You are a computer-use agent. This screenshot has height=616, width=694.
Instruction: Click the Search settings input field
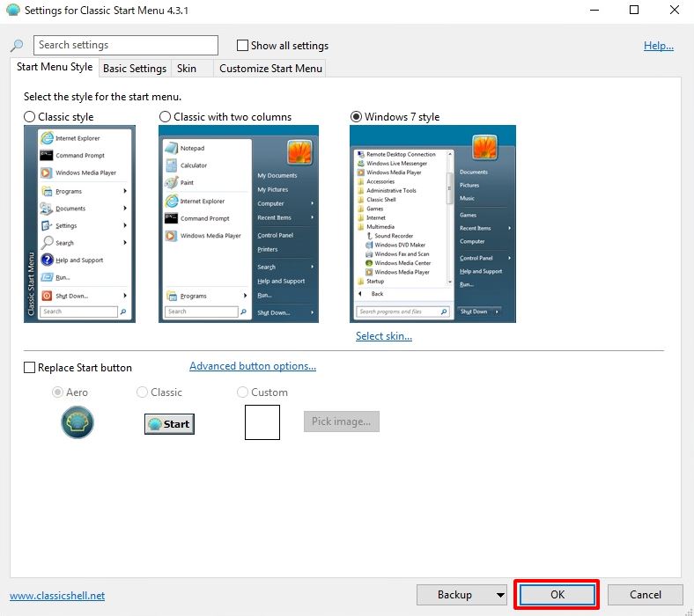pyautogui.click(x=126, y=45)
